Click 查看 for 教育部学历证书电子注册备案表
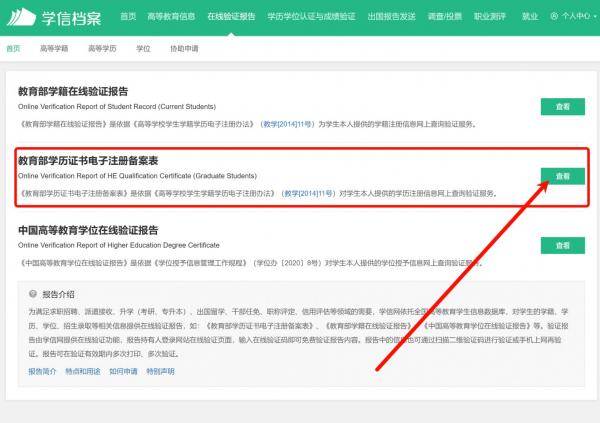Image resolution: width=600 pixels, height=423 pixels. pos(562,176)
